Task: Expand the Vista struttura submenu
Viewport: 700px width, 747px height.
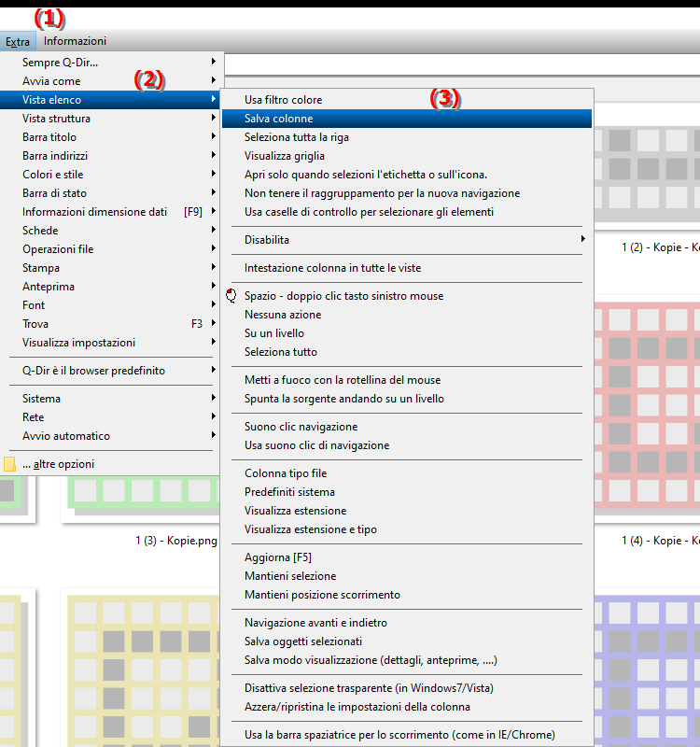Action: (110, 119)
